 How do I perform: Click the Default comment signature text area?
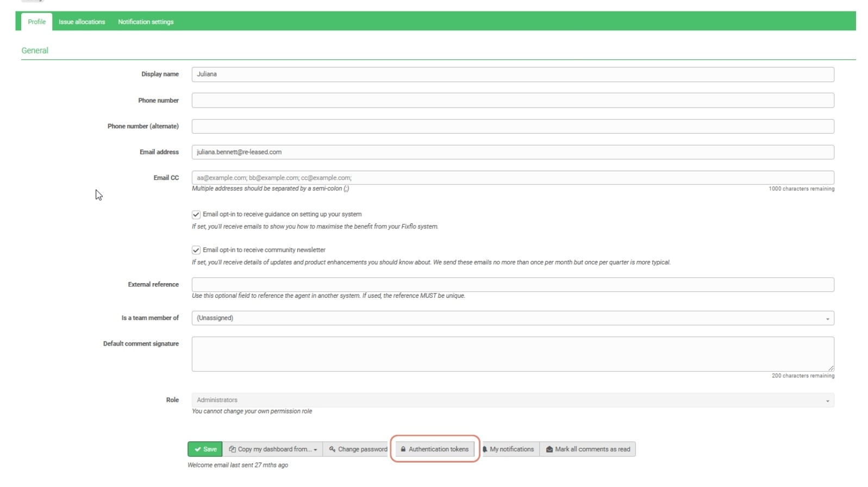(513, 354)
